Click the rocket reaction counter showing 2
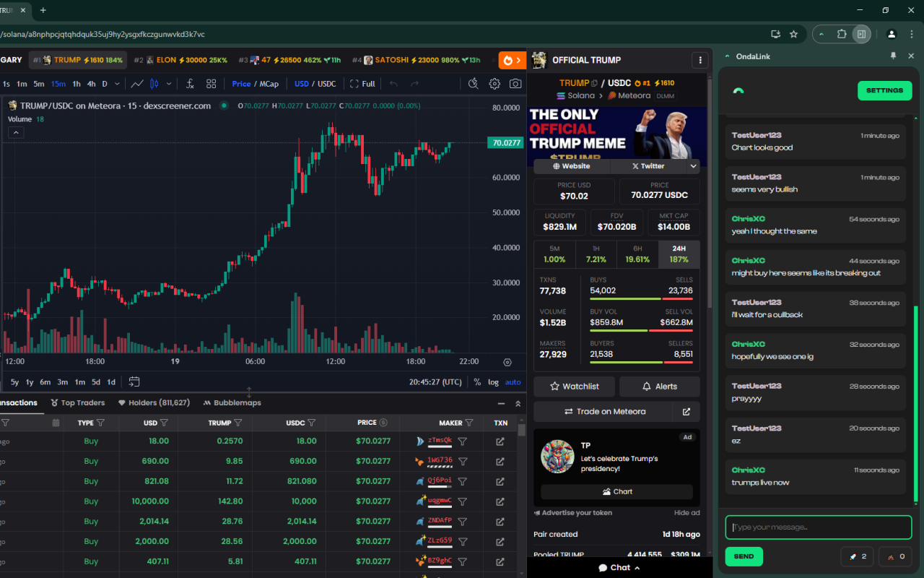The width and height of the screenshot is (924, 578). click(858, 556)
